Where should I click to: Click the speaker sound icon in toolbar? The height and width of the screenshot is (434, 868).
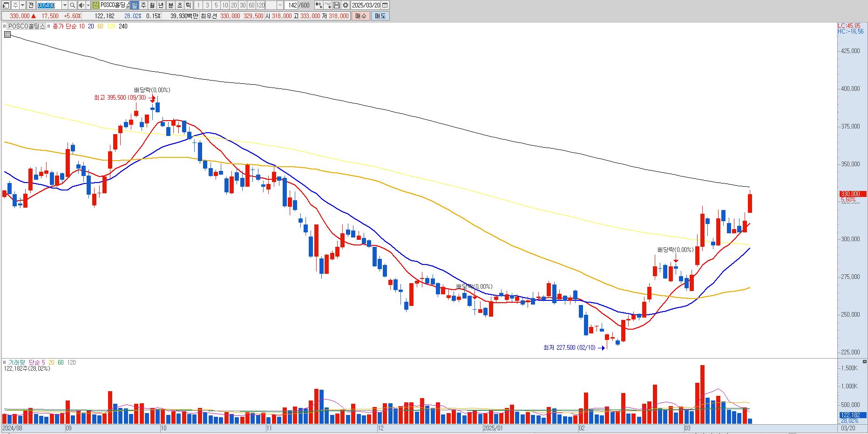81,5
